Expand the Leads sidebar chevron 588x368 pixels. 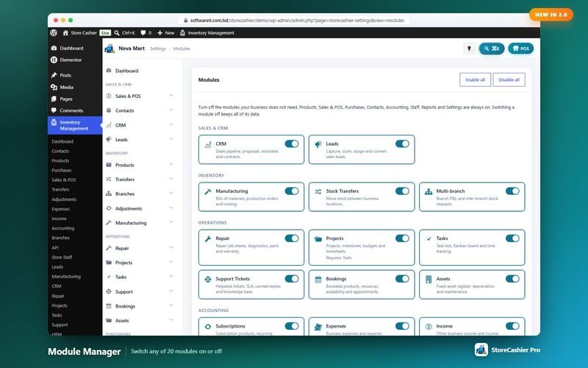click(171, 139)
